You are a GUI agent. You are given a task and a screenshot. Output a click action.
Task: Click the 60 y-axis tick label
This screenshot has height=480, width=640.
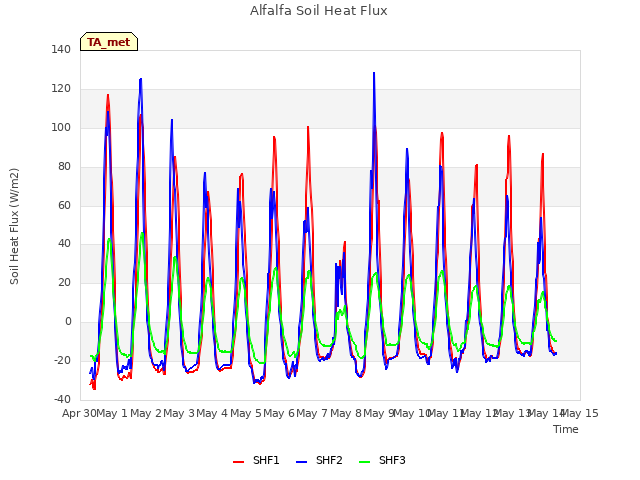click(64, 205)
